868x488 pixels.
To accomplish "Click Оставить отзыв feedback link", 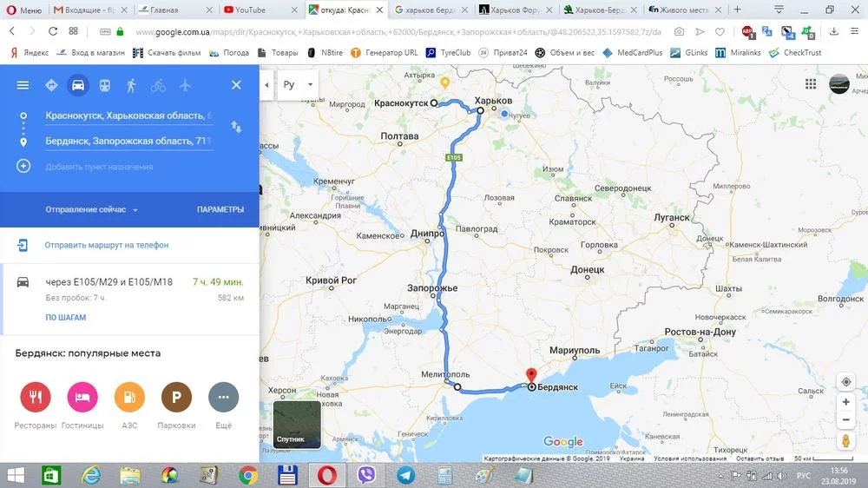I will (760, 458).
